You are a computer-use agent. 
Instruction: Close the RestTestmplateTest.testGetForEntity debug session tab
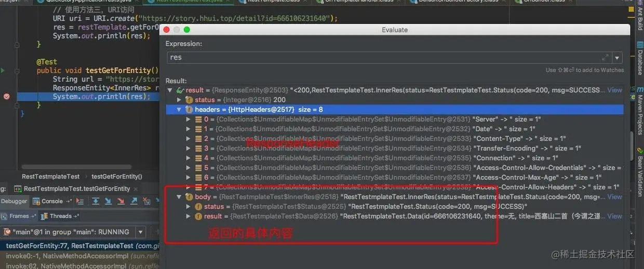tap(136, 189)
